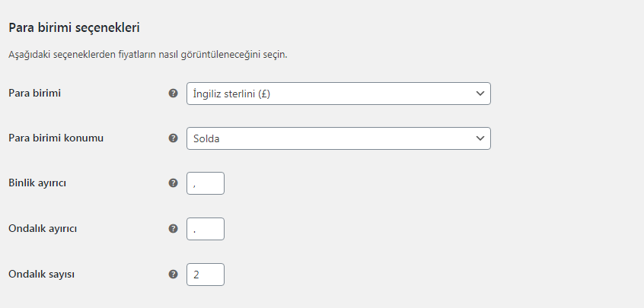Viewport: 644px width, 308px height.
Task: Open the Solda currency position dropdown
Action: [339, 138]
